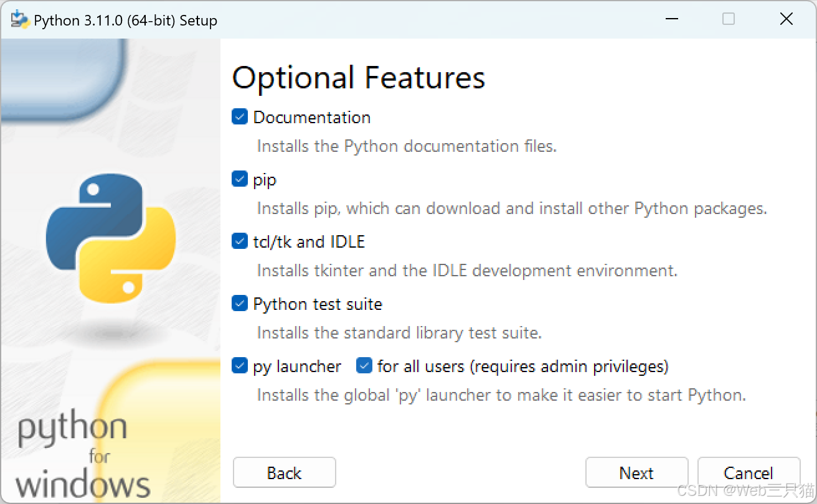Minimize the setup window
The height and width of the screenshot is (504, 817).
[x=671, y=19]
